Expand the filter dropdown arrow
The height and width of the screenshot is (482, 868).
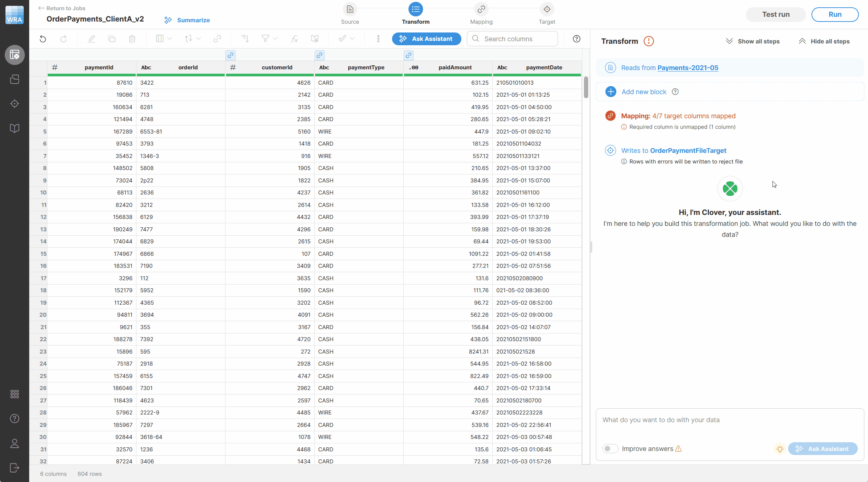[276, 39]
